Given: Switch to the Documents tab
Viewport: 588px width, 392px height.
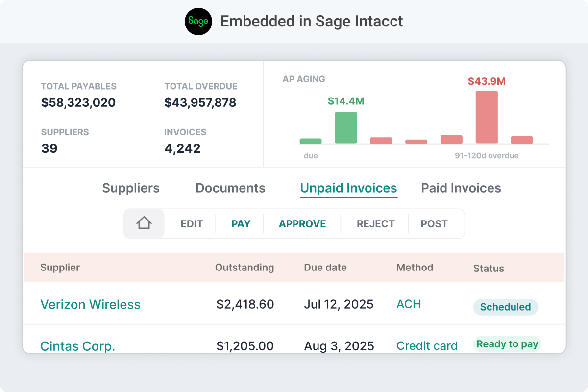Looking at the screenshot, I should pyautogui.click(x=230, y=188).
